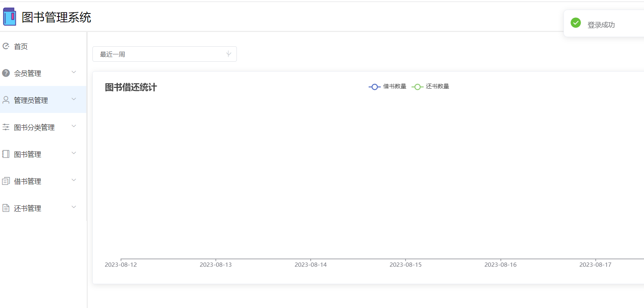Viewport: 644px width, 308px height.
Task: Toggle the 借书数量 legend series
Action: click(x=387, y=86)
